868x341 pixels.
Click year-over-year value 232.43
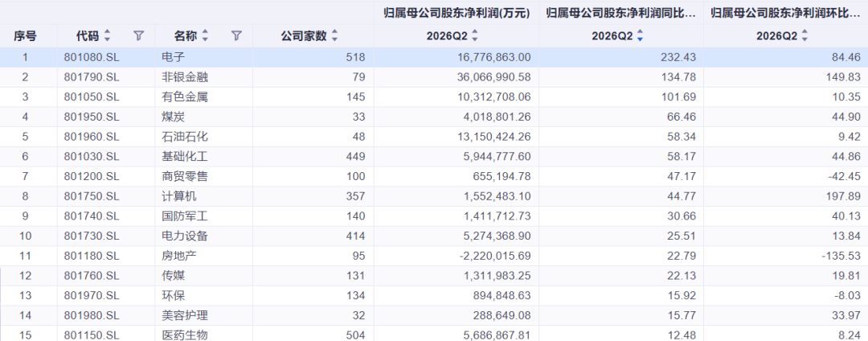point(678,57)
